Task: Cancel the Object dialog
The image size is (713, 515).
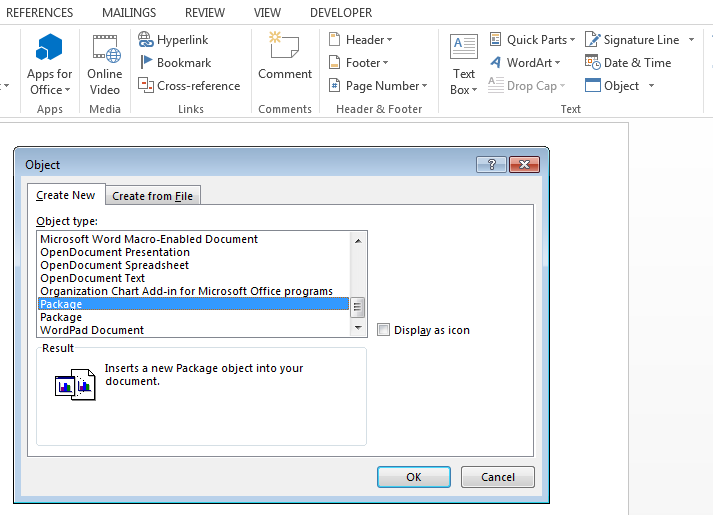Action: point(498,477)
